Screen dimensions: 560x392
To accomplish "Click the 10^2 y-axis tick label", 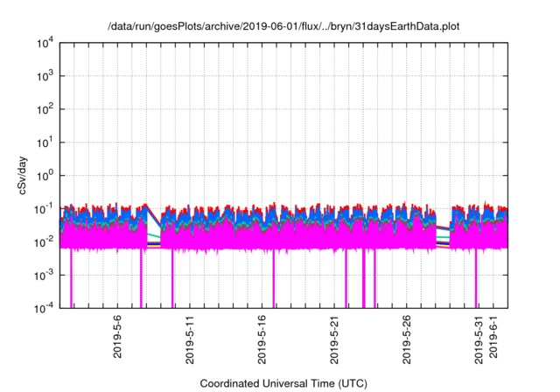I will click(x=44, y=109).
